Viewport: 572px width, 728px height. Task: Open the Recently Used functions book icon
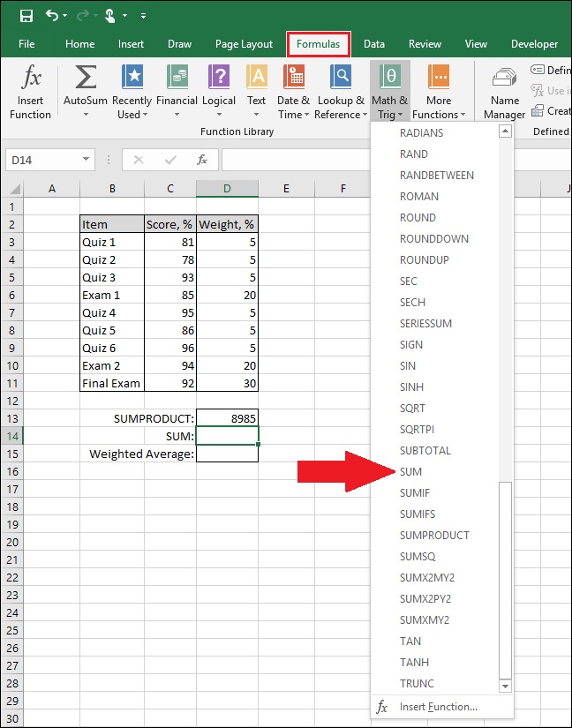tap(132, 77)
